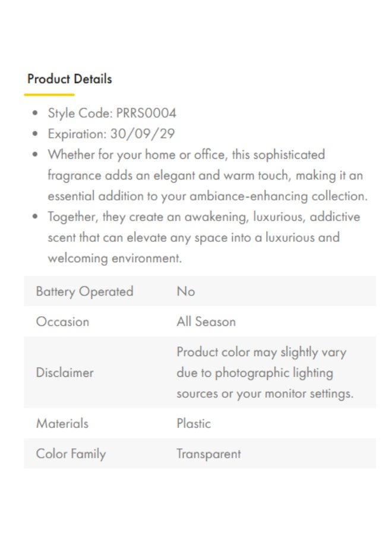Click the words "ambiance-enhancing collection"
The height and width of the screenshot is (535, 392).
pos(279,197)
